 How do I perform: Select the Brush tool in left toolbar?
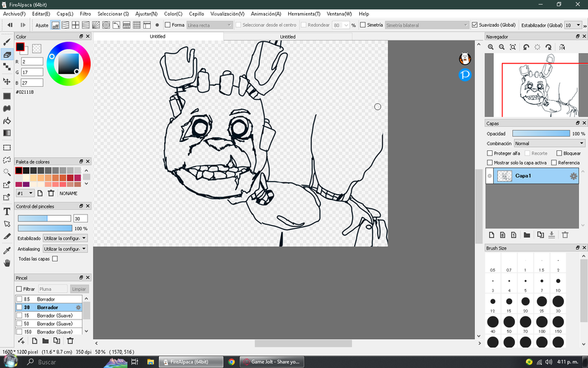(x=7, y=42)
